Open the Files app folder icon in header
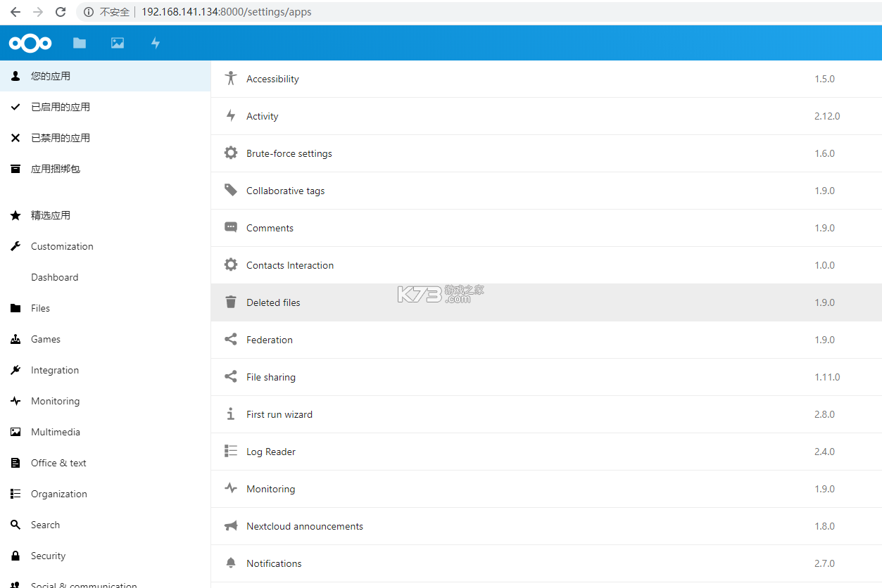Screen dimensions: 882x588 pos(80,43)
